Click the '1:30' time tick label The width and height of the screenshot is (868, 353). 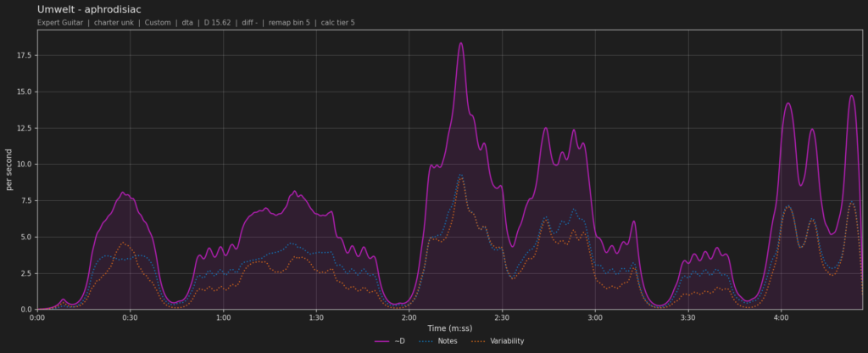(x=316, y=318)
